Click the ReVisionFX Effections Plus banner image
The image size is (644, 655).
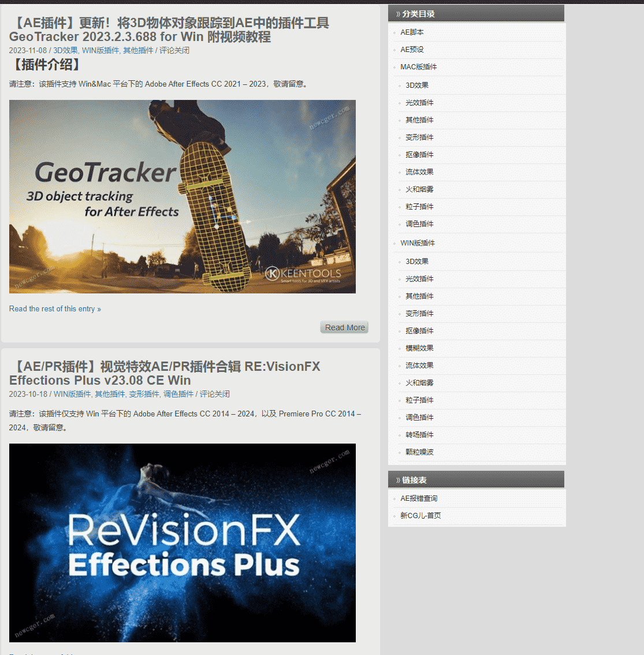183,542
